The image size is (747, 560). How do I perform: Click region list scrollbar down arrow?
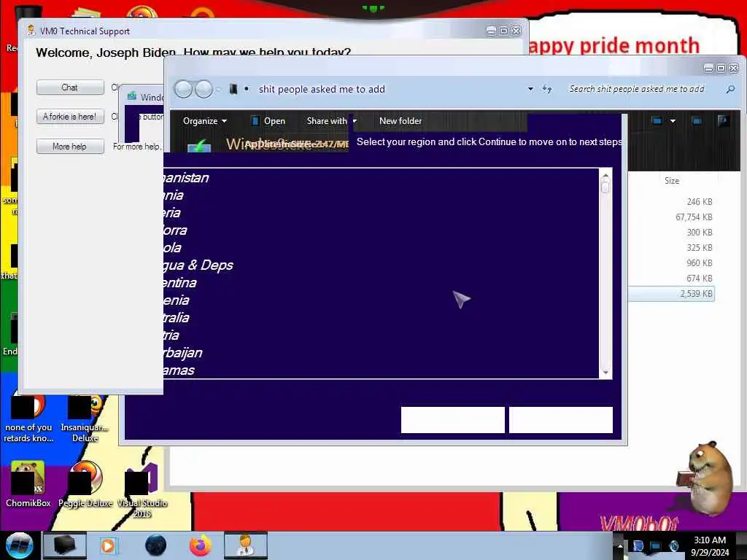(605, 373)
